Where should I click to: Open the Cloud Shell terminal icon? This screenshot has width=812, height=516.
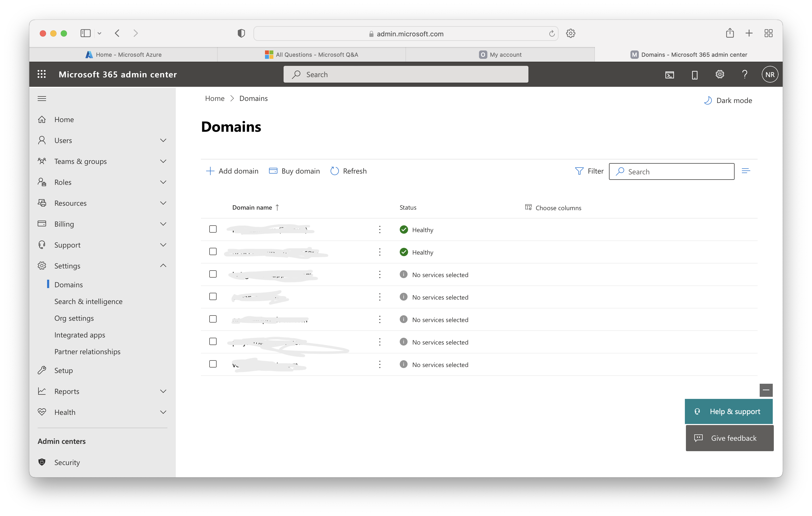pyautogui.click(x=669, y=74)
